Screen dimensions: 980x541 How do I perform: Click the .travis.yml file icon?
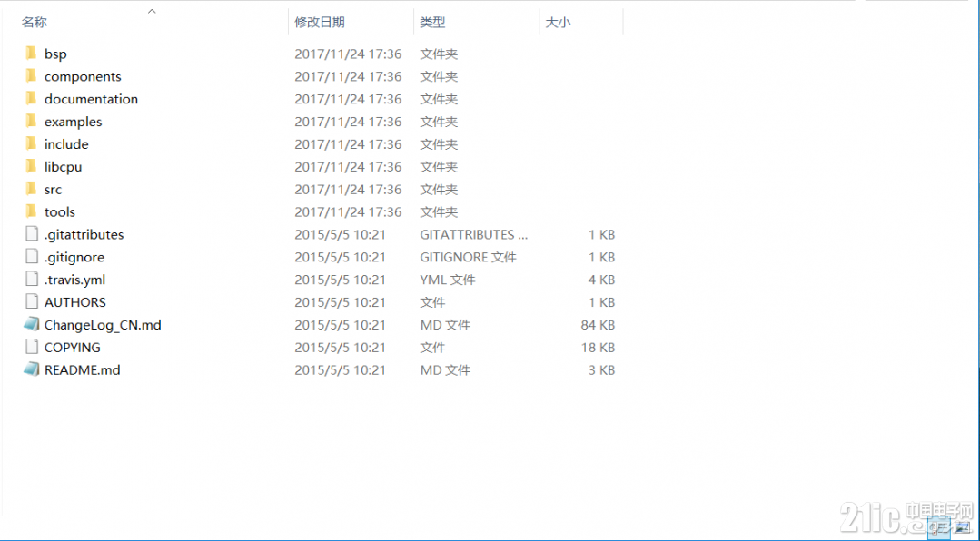tap(31, 279)
